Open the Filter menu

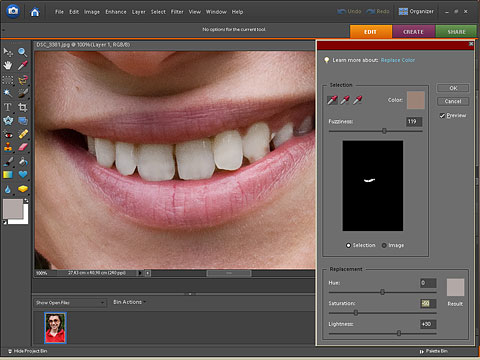[177, 12]
